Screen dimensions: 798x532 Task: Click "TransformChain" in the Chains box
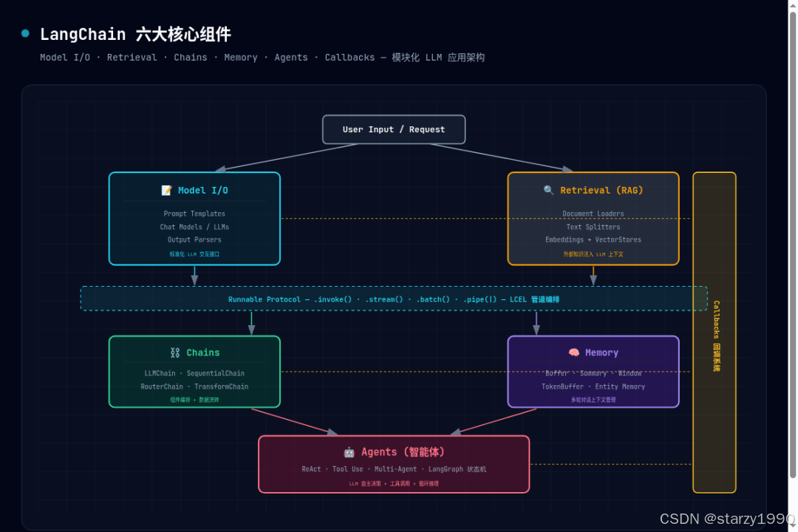click(222, 386)
